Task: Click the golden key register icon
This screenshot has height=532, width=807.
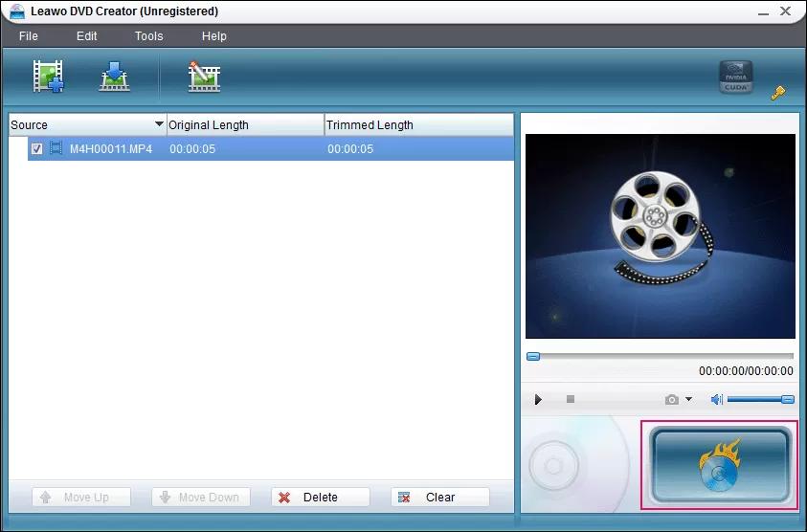Action: pos(777,93)
